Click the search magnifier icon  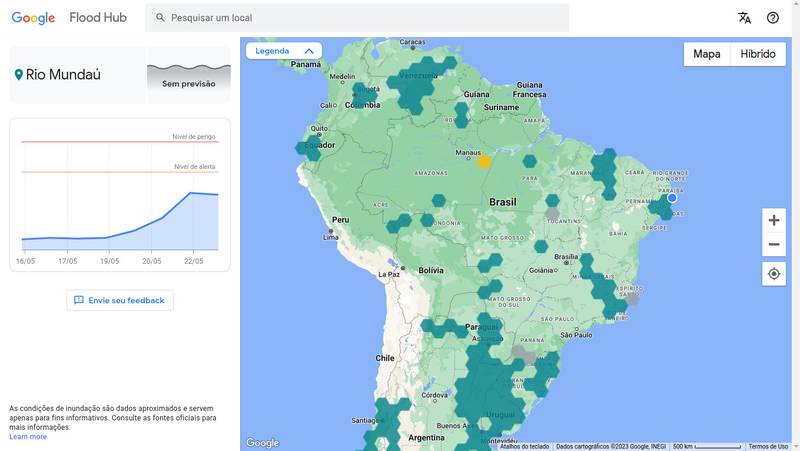click(160, 18)
